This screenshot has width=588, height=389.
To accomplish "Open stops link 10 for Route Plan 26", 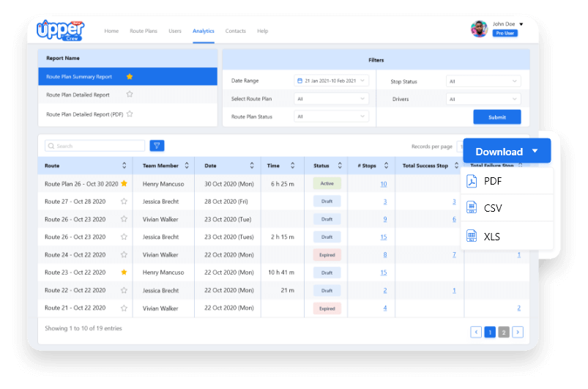I will [x=383, y=184].
